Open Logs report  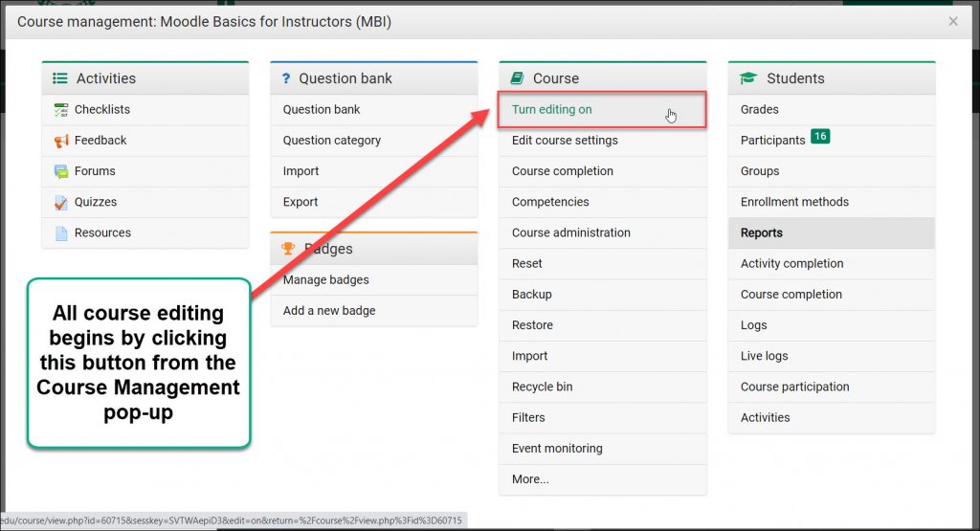[x=753, y=325]
